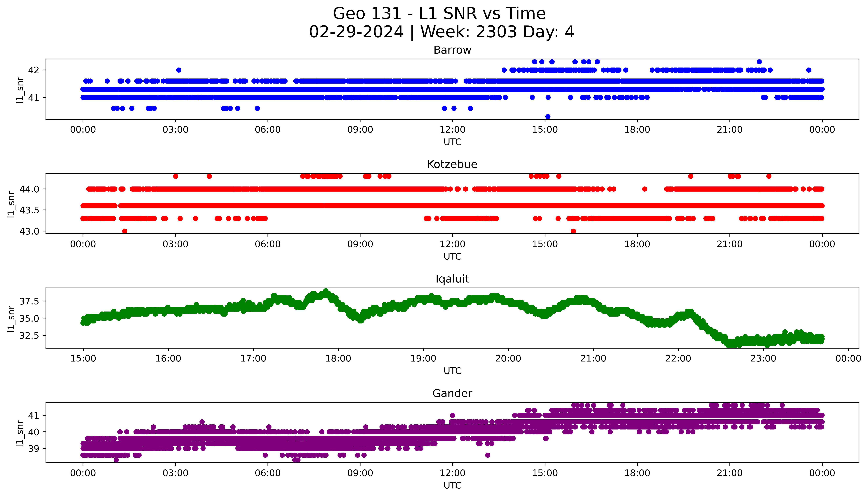
Task: Click the 18:00 tick label on Barrow plot
Action: (637, 130)
